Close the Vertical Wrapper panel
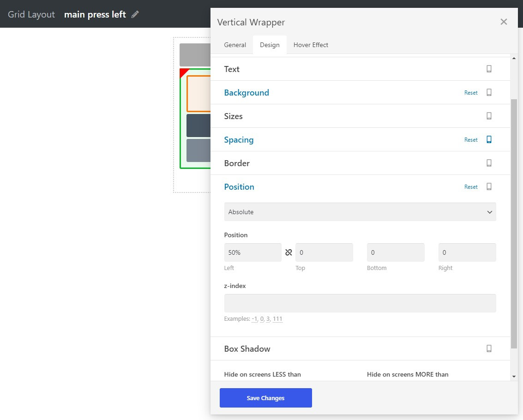Image resolution: width=523 pixels, height=420 pixels. pos(504,22)
